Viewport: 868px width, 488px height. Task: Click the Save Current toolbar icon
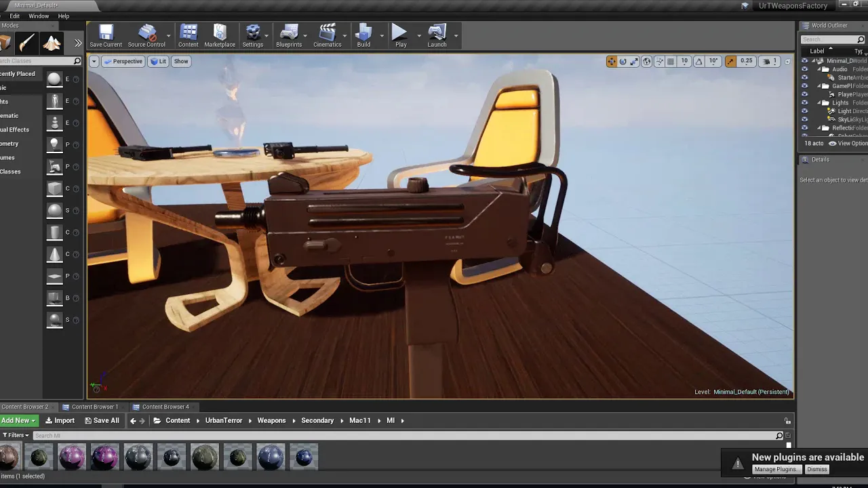point(106,36)
